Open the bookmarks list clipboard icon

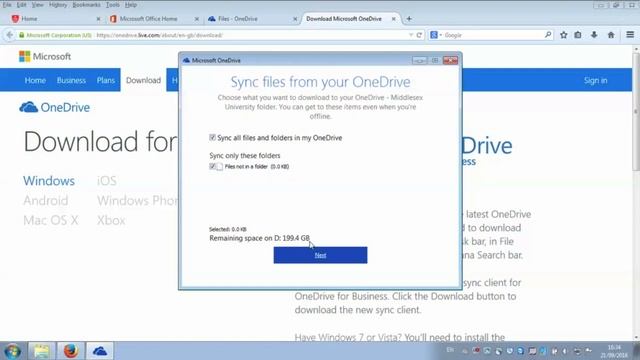pyautogui.click(x=578, y=35)
